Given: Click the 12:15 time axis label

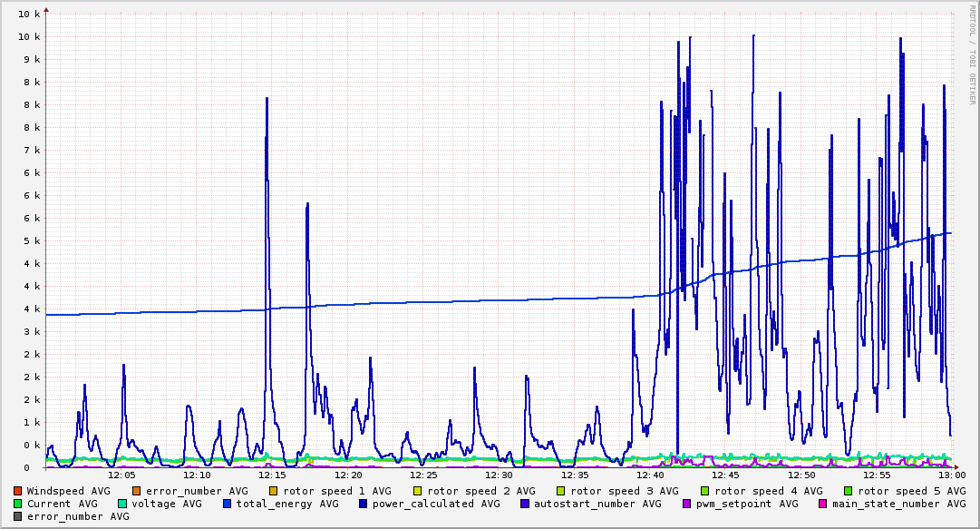Looking at the screenshot, I should (273, 475).
